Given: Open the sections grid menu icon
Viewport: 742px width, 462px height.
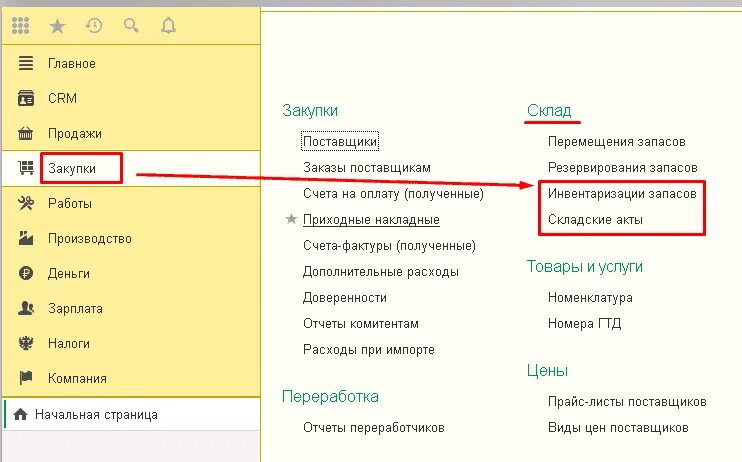Looking at the screenshot, I should click(x=20, y=25).
